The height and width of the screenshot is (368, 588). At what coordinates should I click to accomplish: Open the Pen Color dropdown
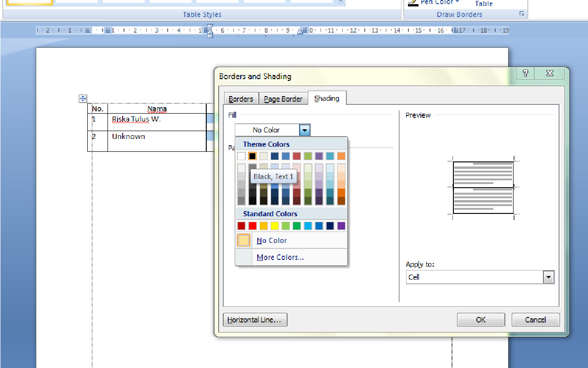[457, 2]
